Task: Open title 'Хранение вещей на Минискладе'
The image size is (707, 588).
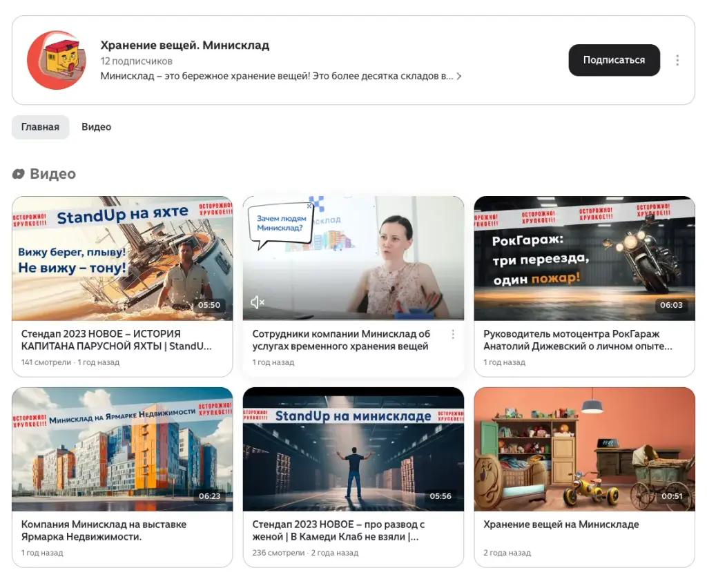Action: click(561, 525)
